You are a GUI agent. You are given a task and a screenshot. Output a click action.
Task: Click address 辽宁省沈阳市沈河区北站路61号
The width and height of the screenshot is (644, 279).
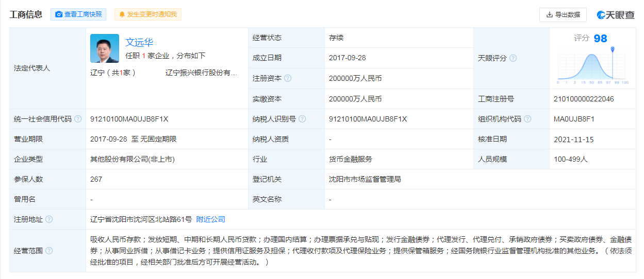pyautogui.click(x=141, y=219)
